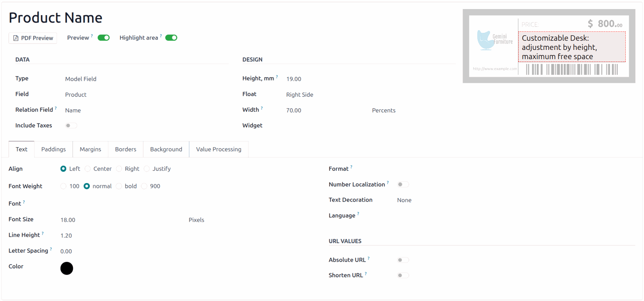Disable the Preview toggle
Viewport: 644px width, 301px height.
(104, 38)
